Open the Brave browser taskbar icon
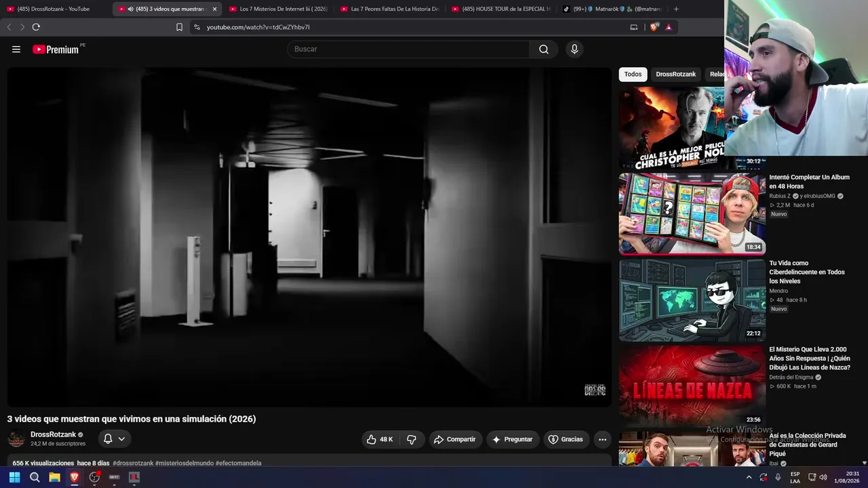This screenshot has width=868, height=488. pyautogui.click(x=75, y=477)
